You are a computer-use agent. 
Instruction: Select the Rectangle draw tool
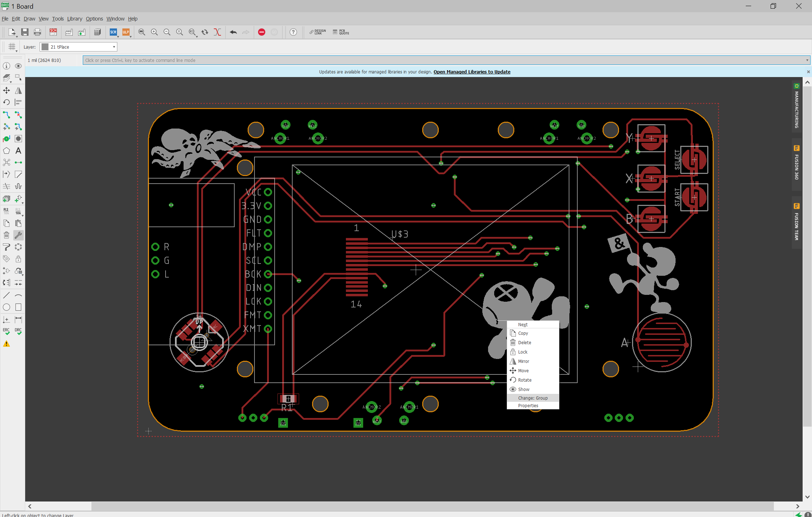18,307
